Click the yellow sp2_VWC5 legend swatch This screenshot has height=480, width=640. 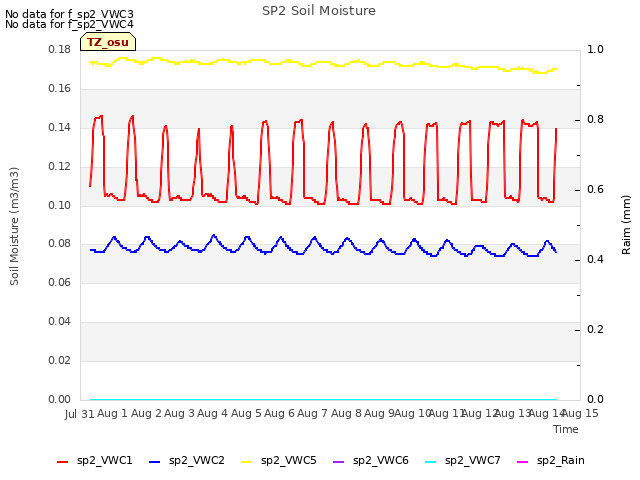247,462
